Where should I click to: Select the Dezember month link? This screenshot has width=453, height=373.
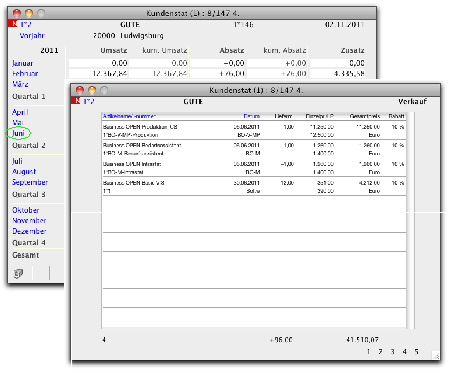(29, 231)
